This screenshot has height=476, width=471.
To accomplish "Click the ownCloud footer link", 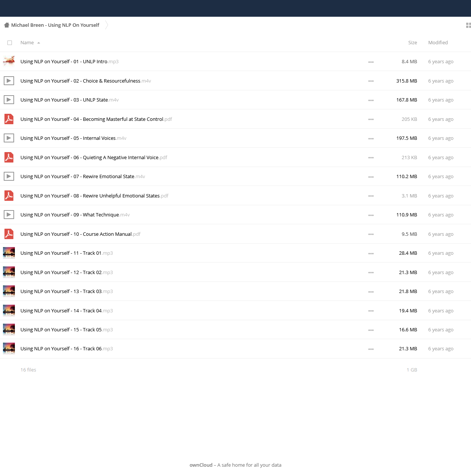I will click(201, 465).
